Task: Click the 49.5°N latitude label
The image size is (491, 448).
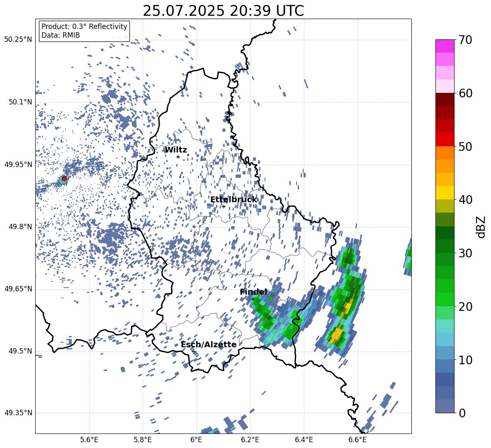Action: (x=20, y=351)
